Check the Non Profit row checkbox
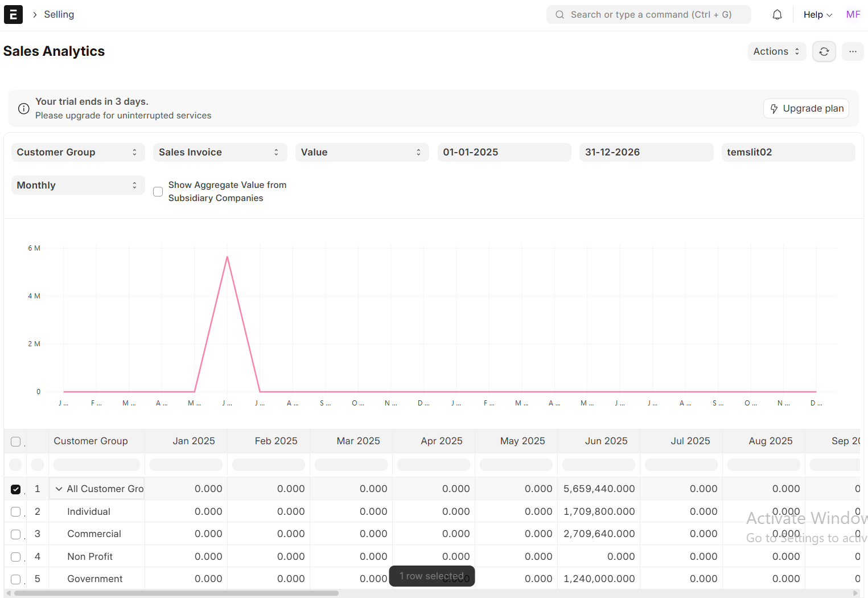Image resolution: width=868 pixels, height=598 pixels. [x=16, y=556]
